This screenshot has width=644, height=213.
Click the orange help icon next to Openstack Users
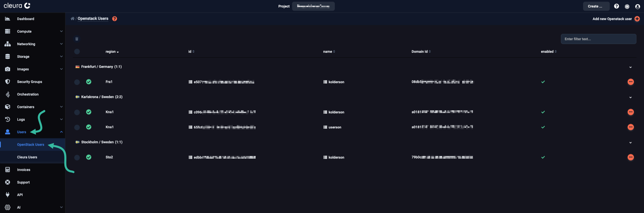coord(115,19)
